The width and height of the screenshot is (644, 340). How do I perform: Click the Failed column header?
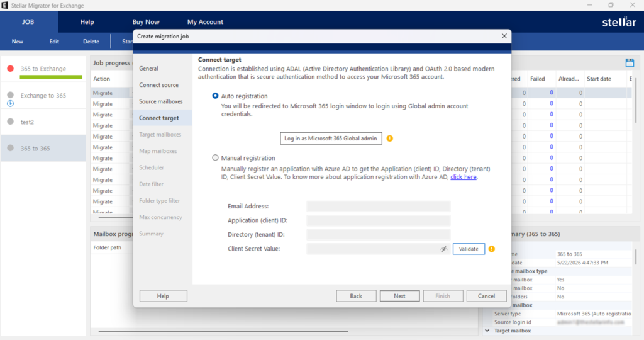coord(537,79)
